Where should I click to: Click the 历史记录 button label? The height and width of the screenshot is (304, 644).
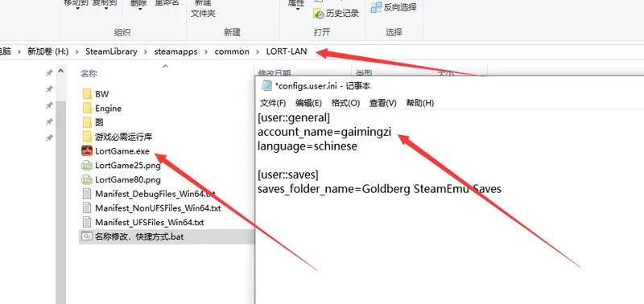click(342, 14)
